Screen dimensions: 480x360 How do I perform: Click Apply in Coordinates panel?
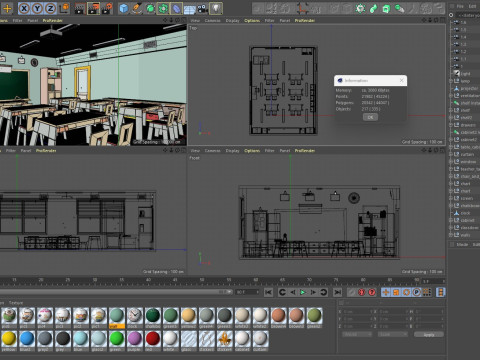pos(429,334)
